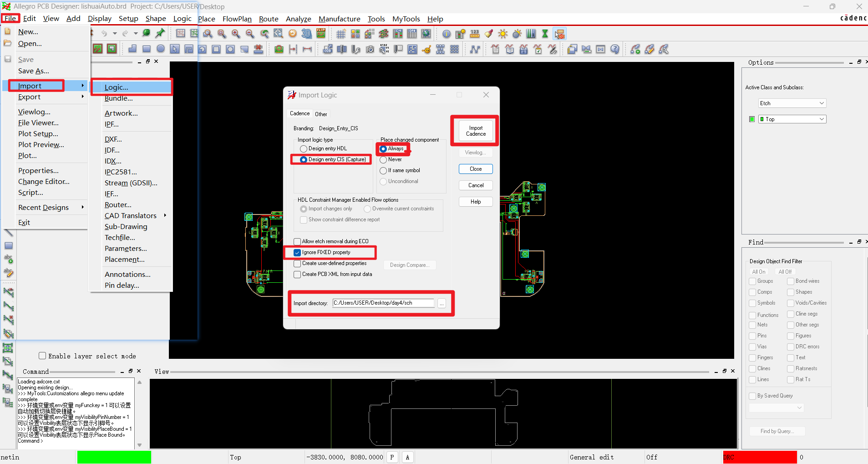Open Constraint Manager (CM) icon
Screen dimensions: 868x464
[398, 34]
